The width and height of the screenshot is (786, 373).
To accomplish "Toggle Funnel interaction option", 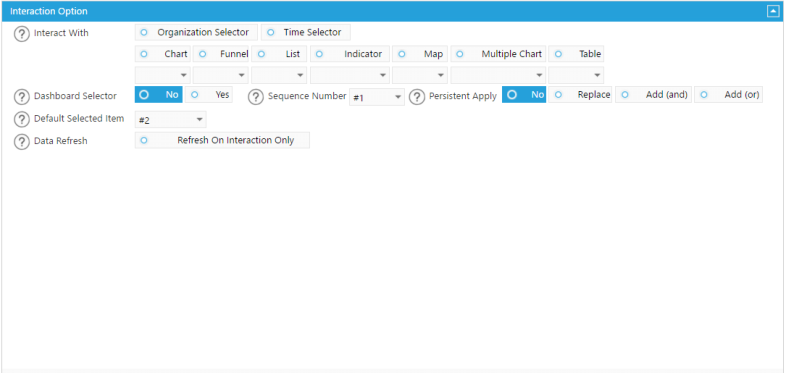I will pyautogui.click(x=221, y=54).
